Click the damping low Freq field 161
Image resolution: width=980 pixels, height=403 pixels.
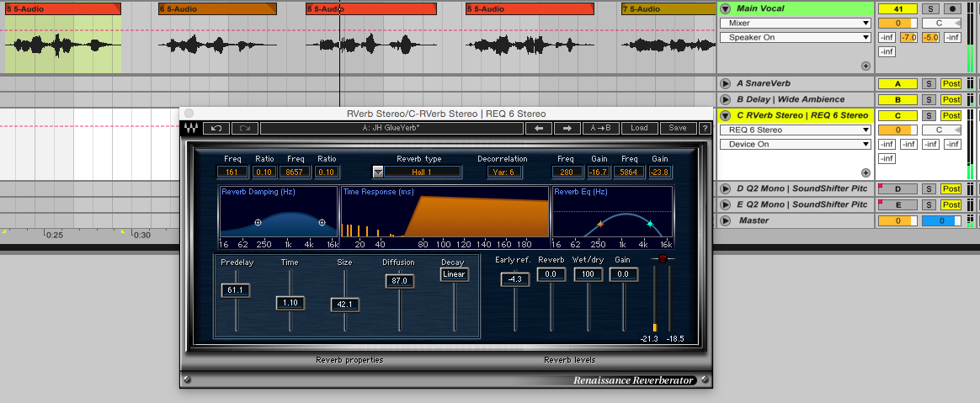[232, 172]
